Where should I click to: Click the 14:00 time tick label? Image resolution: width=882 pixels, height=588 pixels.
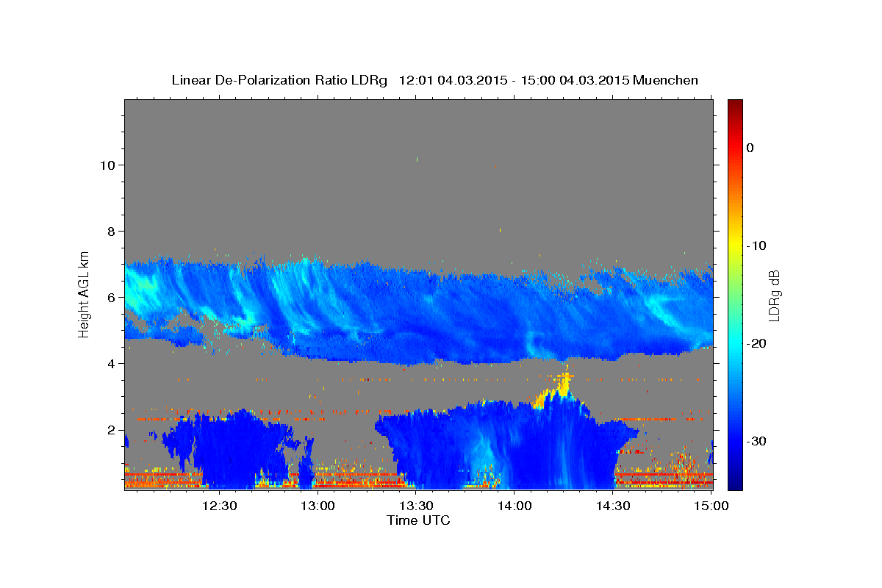tap(514, 506)
